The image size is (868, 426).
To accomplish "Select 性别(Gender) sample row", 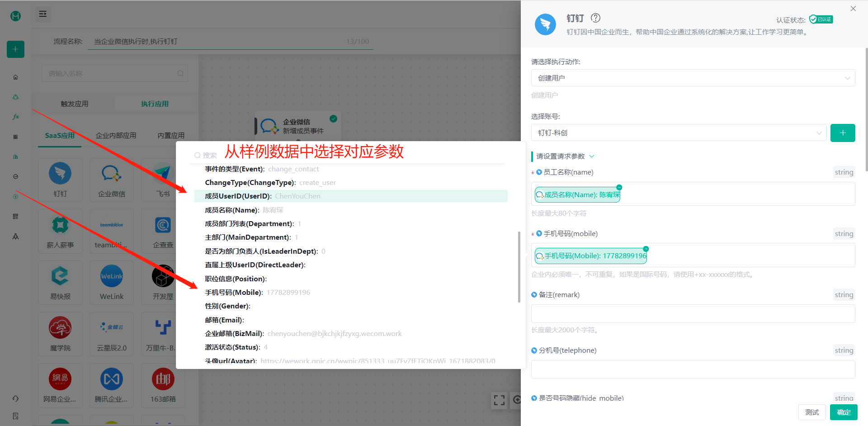I will pos(351,306).
